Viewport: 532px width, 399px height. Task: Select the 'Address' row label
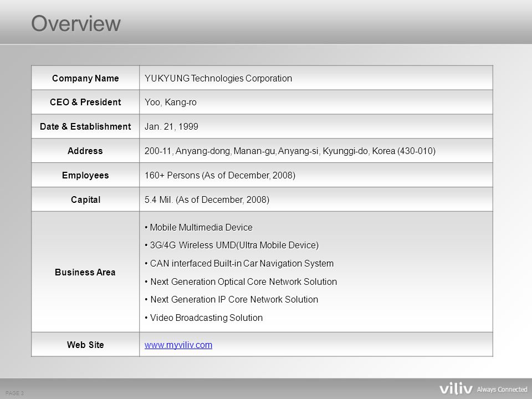[x=85, y=151]
